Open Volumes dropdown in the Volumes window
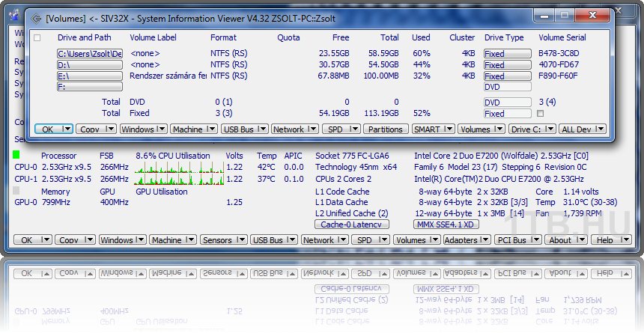 tap(482, 129)
